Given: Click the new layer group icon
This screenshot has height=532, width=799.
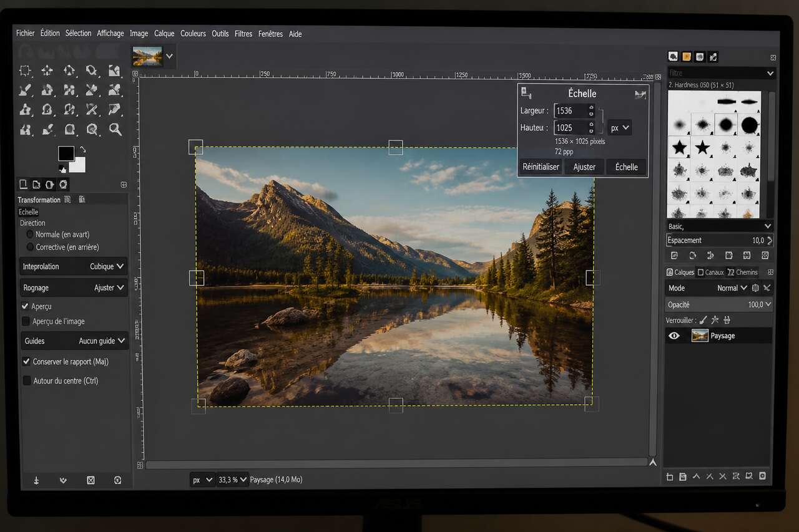Looking at the screenshot, I should tap(683, 477).
